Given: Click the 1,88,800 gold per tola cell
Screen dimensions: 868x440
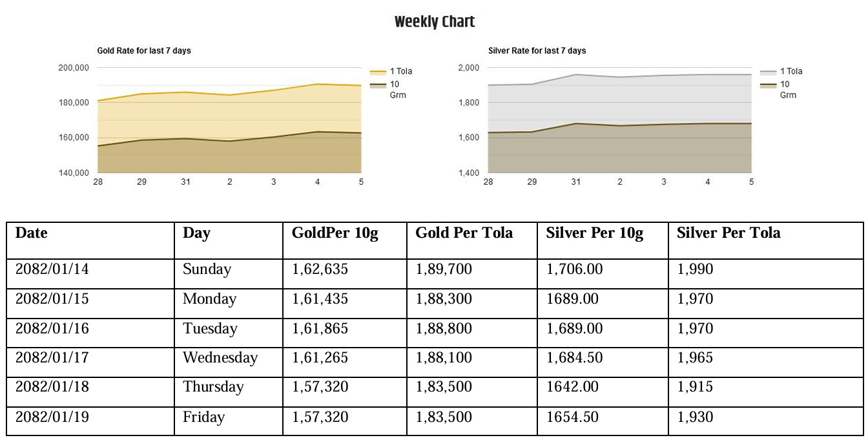Looking at the screenshot, I should pos(444,328).
